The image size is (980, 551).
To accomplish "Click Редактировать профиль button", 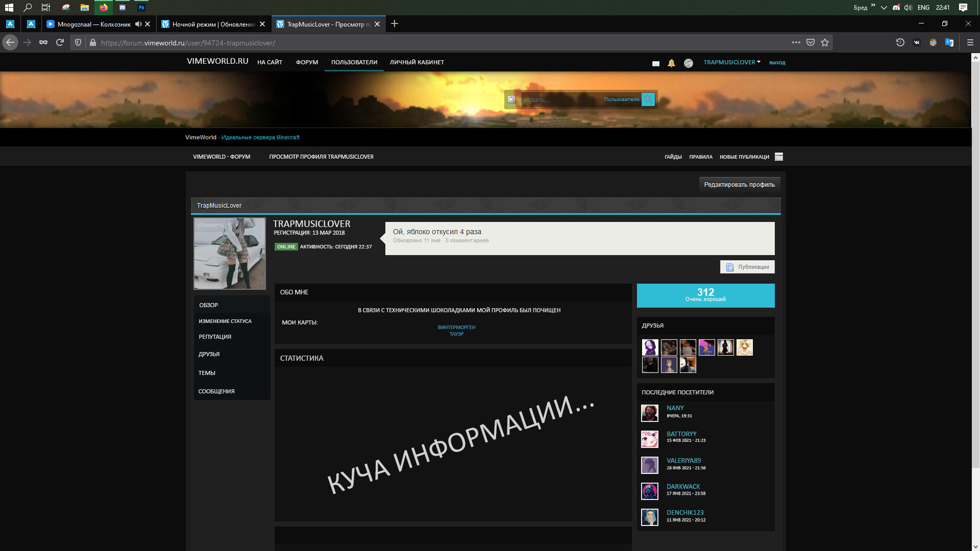I will tap(740, 185).
